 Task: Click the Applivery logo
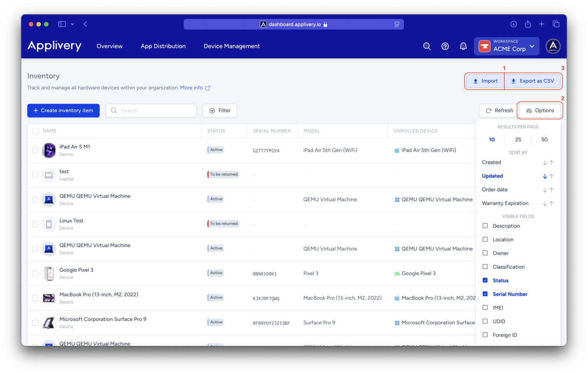pyautogui.click(x=54, y=46)
